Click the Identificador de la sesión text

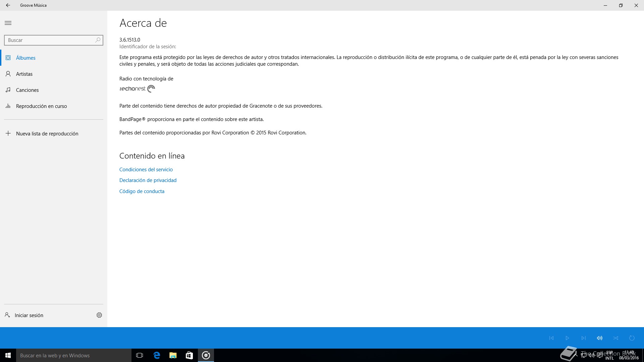coord(148,47)
